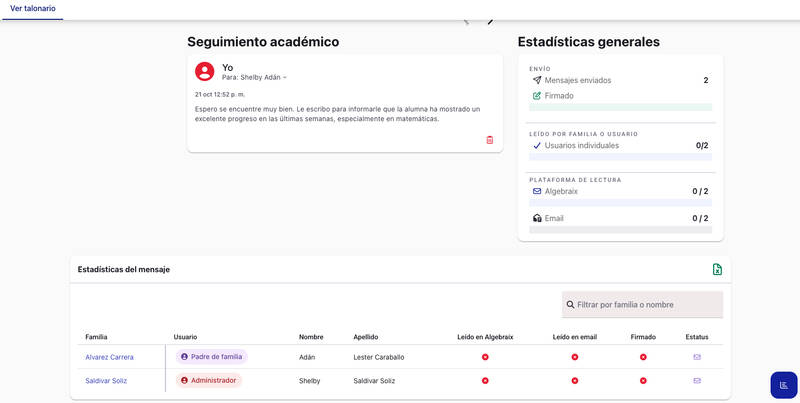
Task: Click the Mensajes enviados paper plane icon
Action: [537, 80]
